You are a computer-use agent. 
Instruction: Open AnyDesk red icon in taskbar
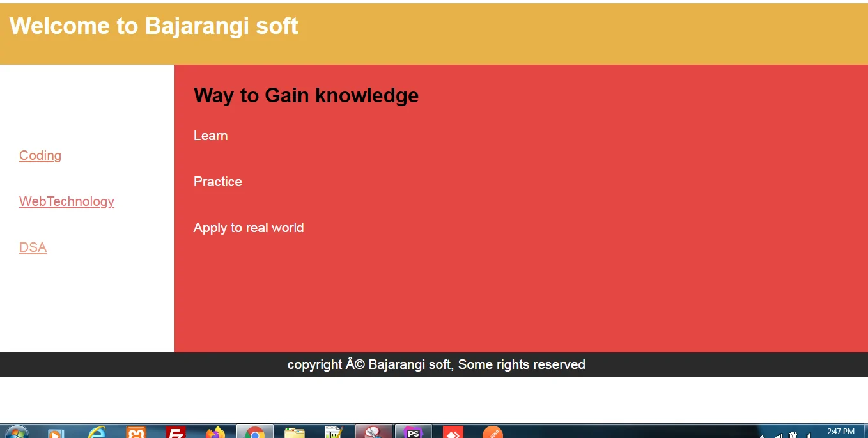click(453, 433)
